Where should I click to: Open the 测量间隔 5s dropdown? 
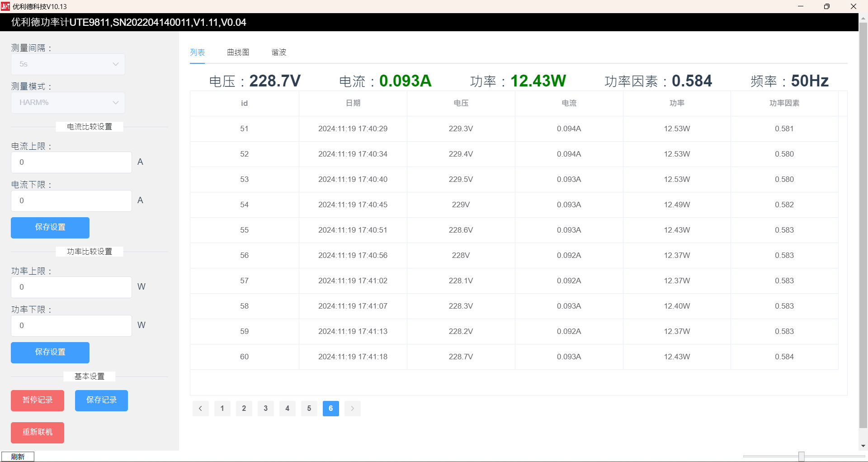(68, 64)
